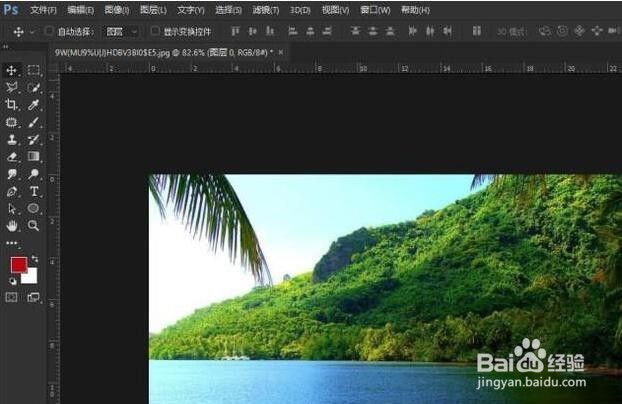622x404 pixels.
Task: Click the Align vertical centers icon
Action: 252,31
